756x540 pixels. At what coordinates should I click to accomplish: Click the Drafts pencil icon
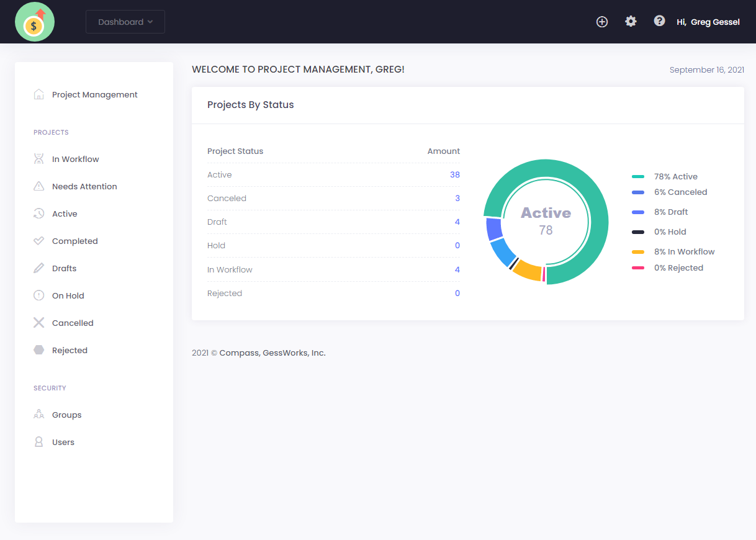(x=38, y=268)
